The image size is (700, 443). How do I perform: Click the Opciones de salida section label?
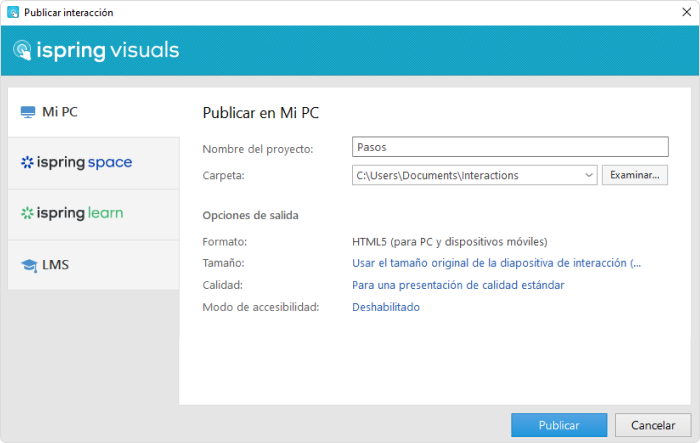point(250,215)
